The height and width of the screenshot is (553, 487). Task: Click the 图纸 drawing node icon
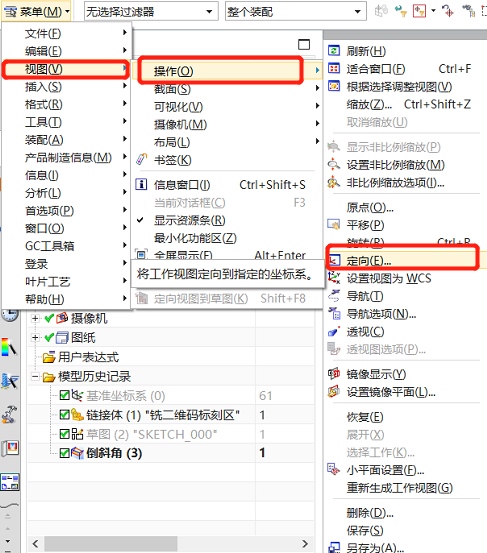(62, 338)
